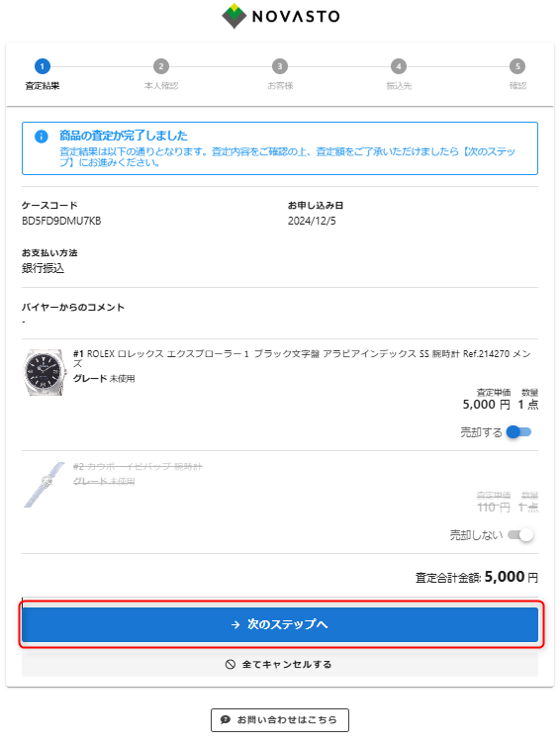The height and width of the screenshot is (744, 560).
Task: Select step 3 circle お客様
Action: 280,66
